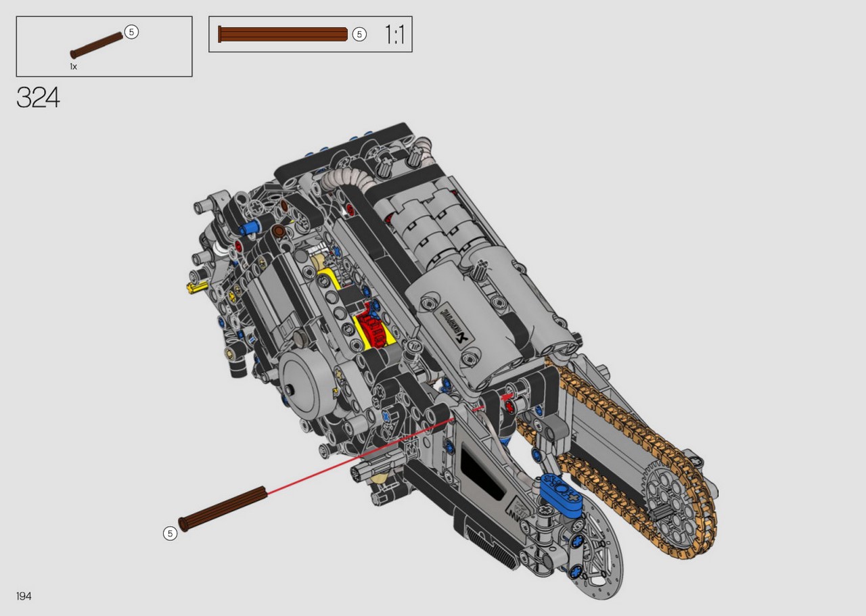Click the 1x quantity label
The height and width of the screenshot is (616, 866).
(x=74, y=67)
